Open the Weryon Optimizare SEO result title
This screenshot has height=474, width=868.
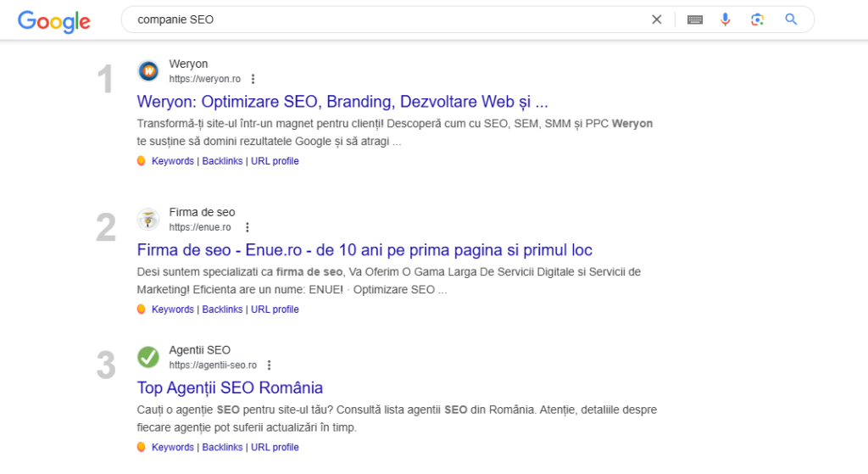point(342,102)
